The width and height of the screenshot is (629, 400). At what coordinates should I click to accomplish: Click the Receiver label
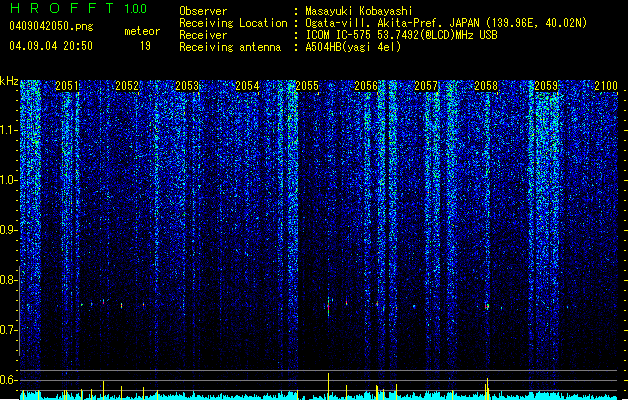(x=203, y=35)
